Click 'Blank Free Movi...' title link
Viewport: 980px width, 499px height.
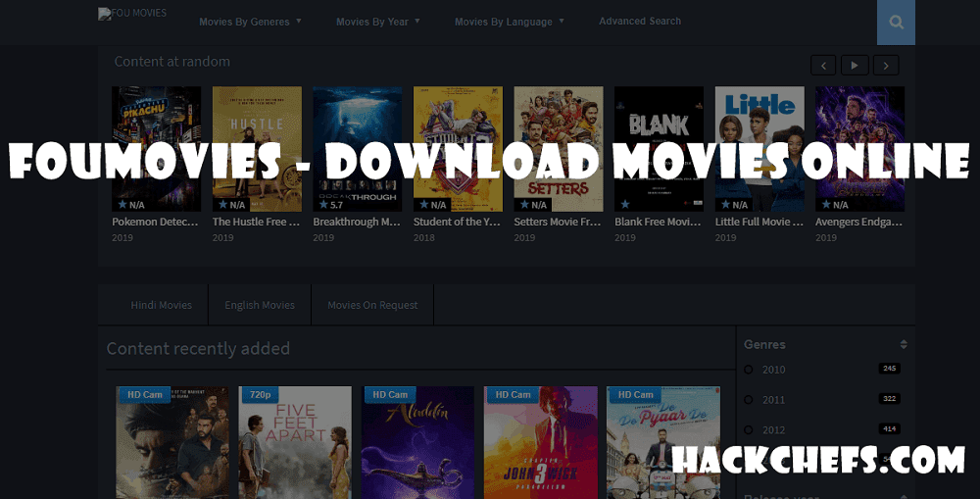[659, 222]
